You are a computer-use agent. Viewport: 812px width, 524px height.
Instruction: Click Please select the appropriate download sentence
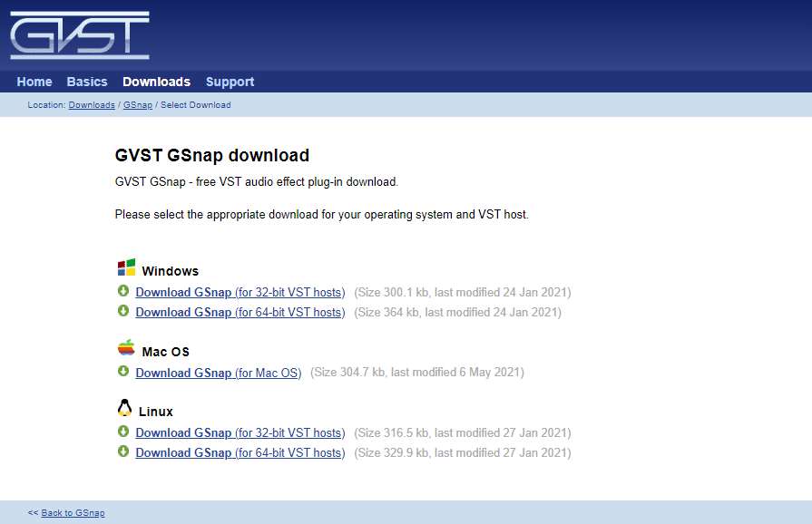click(321, 214)
